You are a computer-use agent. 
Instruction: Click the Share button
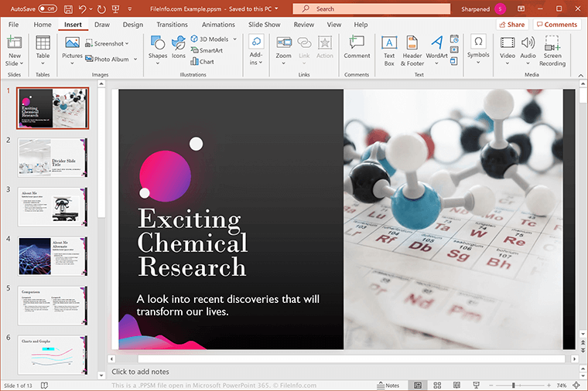pos(511,25)
